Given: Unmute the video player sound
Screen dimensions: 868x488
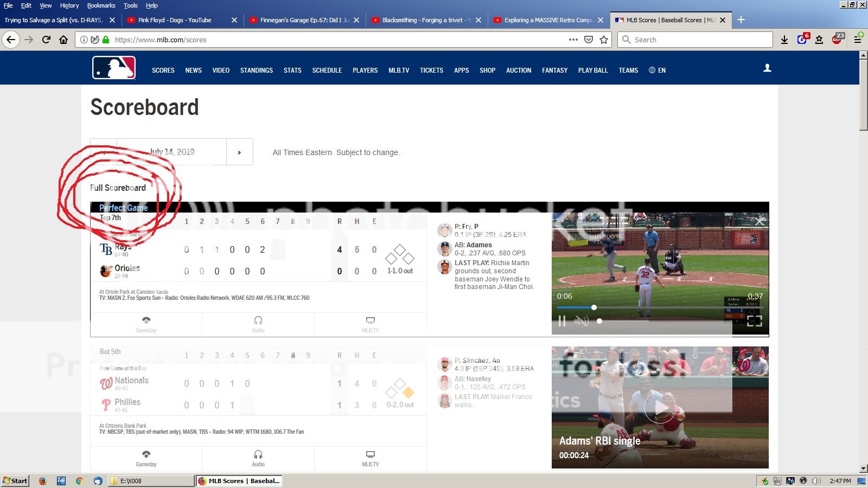Looking at the screenshot, I should pos(582,321).
